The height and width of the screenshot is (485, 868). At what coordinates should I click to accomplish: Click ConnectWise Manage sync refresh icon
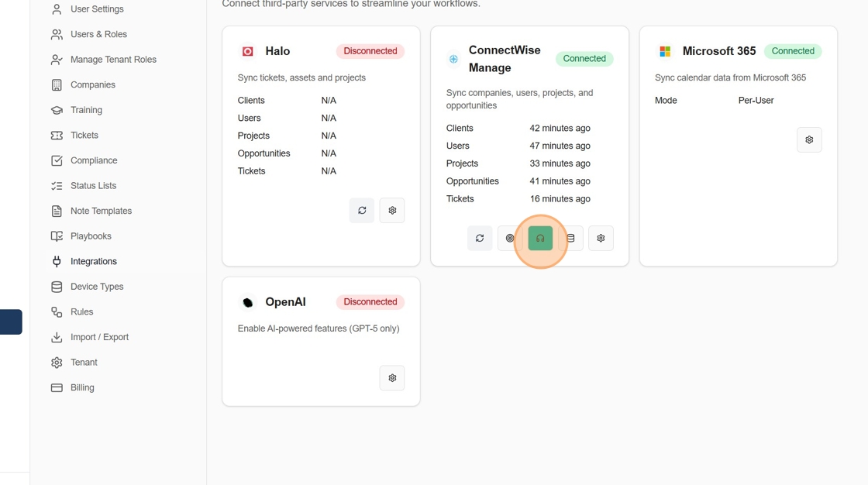tap(480, 238)
